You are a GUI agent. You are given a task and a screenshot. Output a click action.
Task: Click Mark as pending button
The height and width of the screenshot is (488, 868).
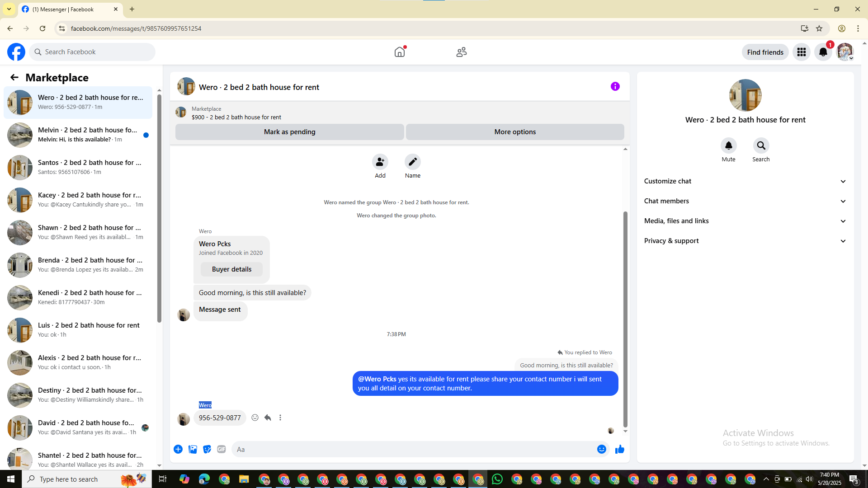(x=289, y=132)
